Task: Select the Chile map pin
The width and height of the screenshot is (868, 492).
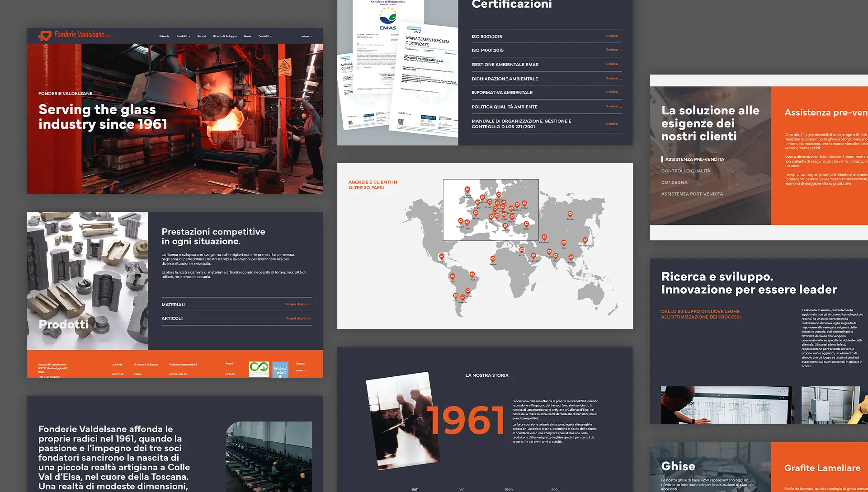Action: [456, 296]
